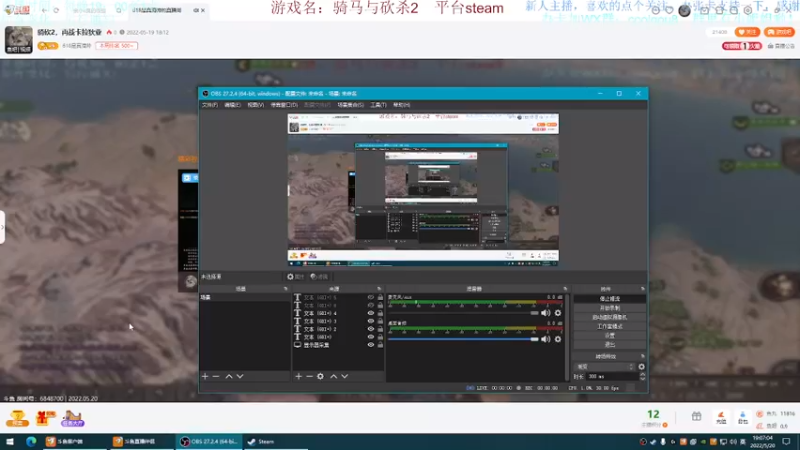800x450 pixels.
Task: Open the task hall icon at bottom left
Action: 72,418
